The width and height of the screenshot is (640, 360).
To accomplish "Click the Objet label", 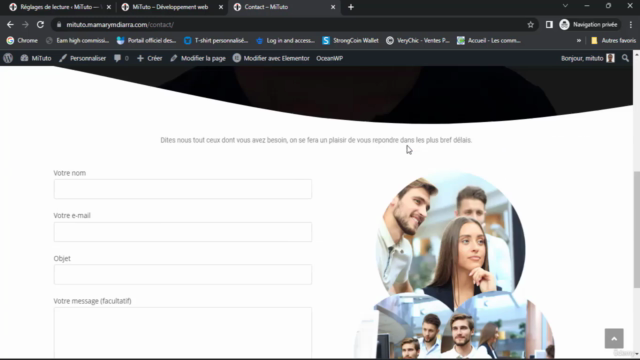I will click(x=62, y=258).
